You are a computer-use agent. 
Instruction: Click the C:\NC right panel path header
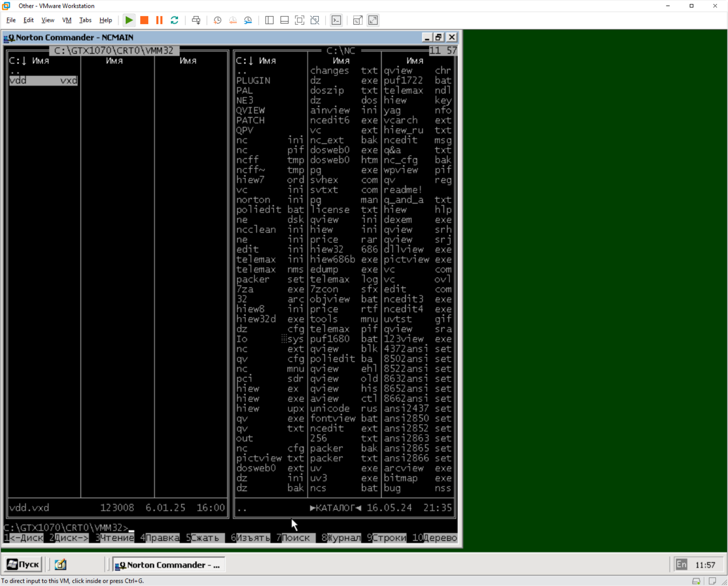click(x=341, y=51)
